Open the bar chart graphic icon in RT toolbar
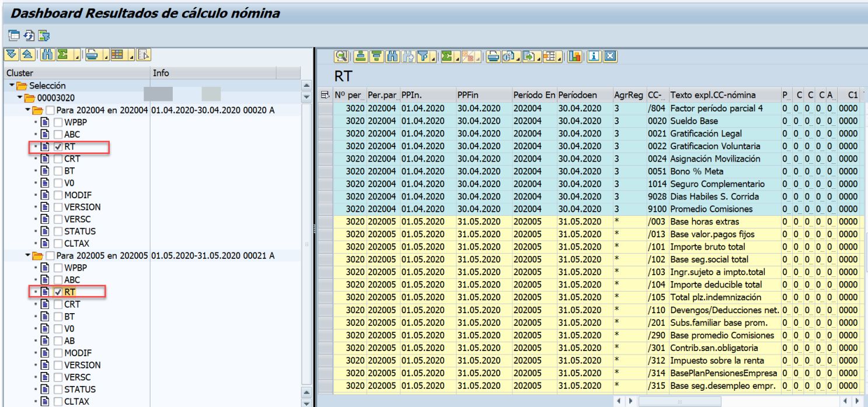868x407 pixels. [575, 57]
